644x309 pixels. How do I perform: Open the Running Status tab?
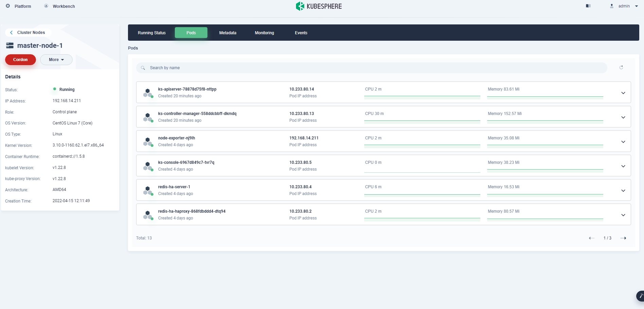151,33
